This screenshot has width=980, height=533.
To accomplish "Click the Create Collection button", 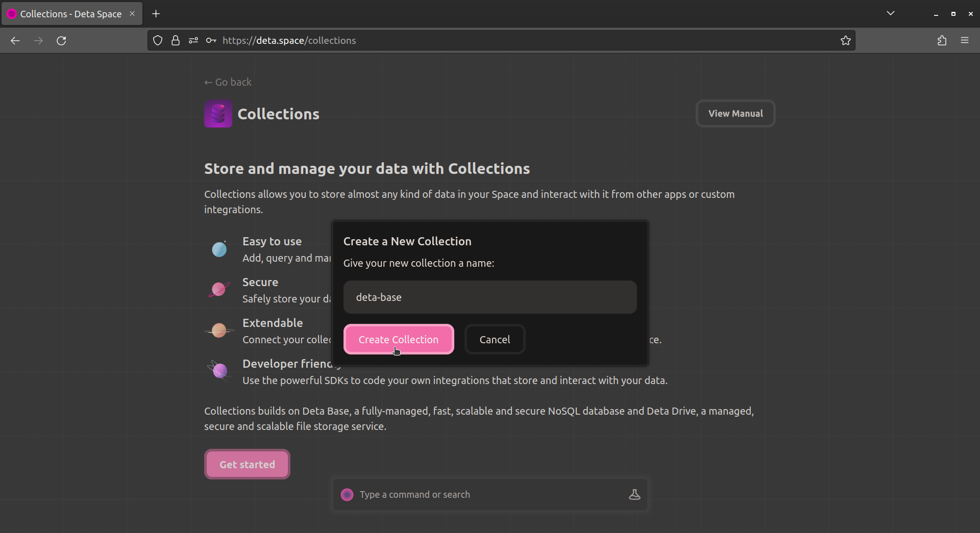I will tap(399, 339).
